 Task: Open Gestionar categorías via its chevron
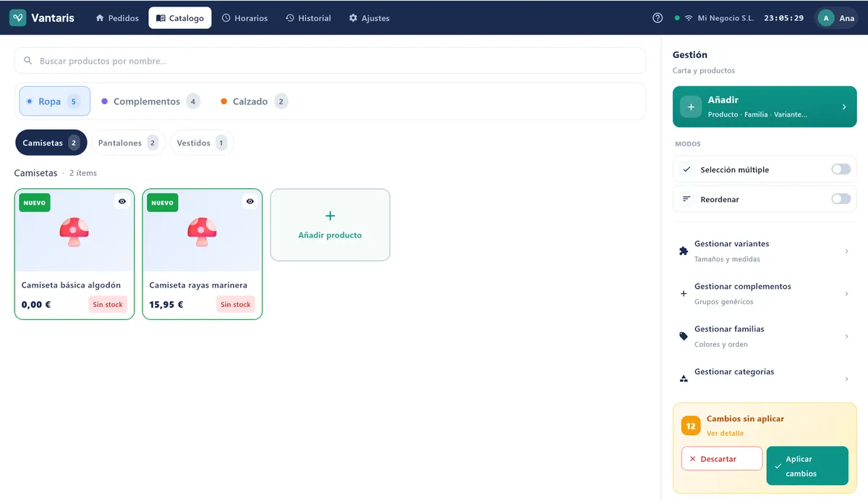pos(846,379)
